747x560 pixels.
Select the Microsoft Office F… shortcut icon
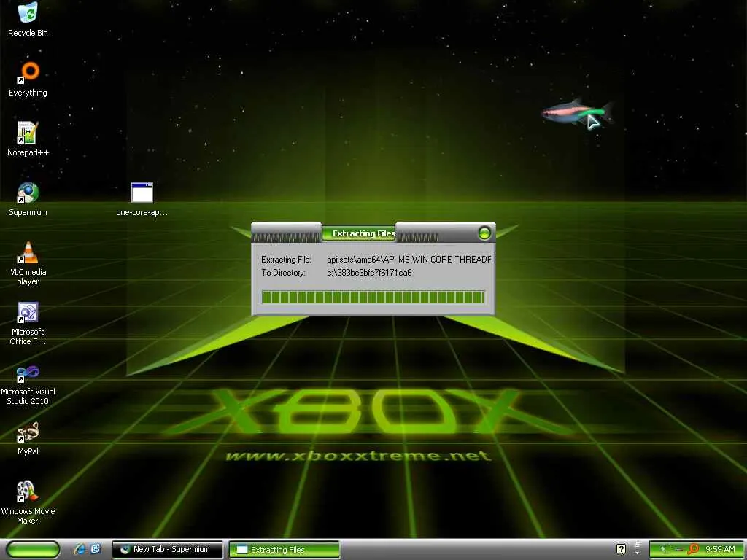click(x=28, y=312)
